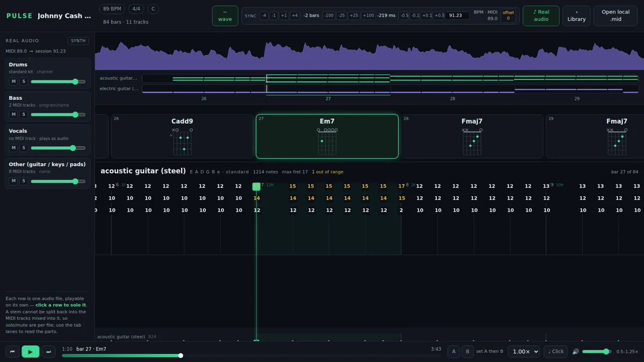Screen dimensions: 644x362
Task: Solo the Vocals stem
Action: [x=24, y=148]
